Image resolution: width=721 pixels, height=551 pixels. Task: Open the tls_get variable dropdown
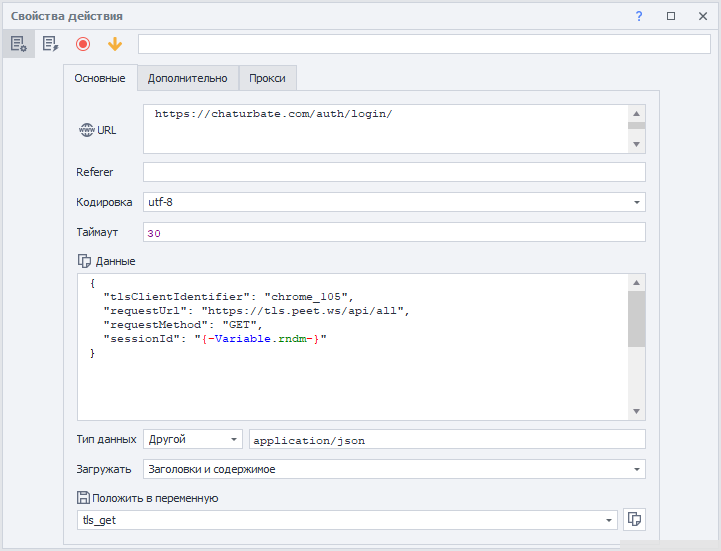coord(608,520)
